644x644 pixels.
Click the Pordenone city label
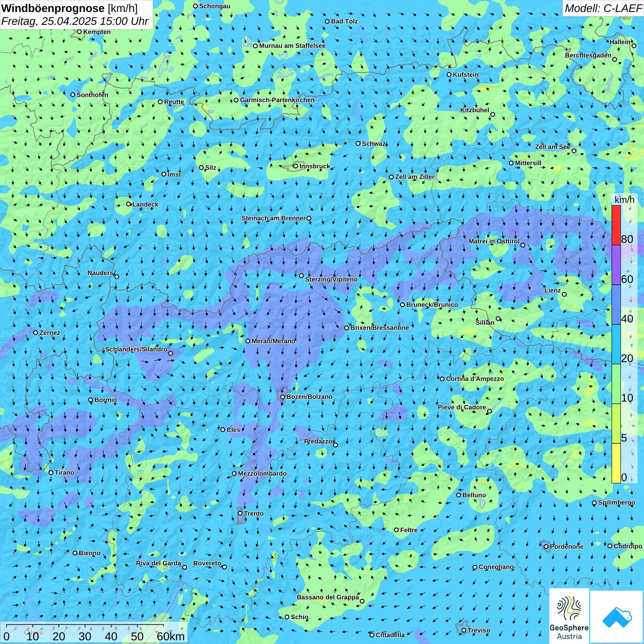(567, 547)
